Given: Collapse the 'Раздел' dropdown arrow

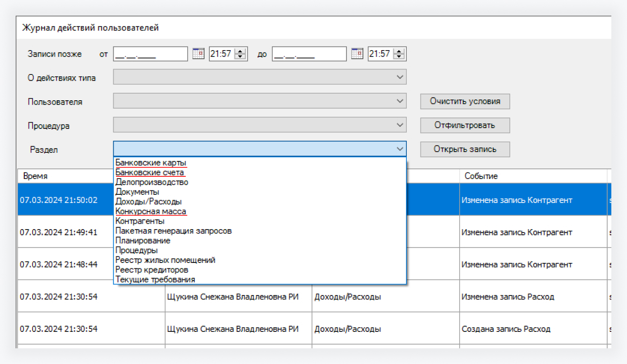Looking at the screenshot, I should (400, 149).
